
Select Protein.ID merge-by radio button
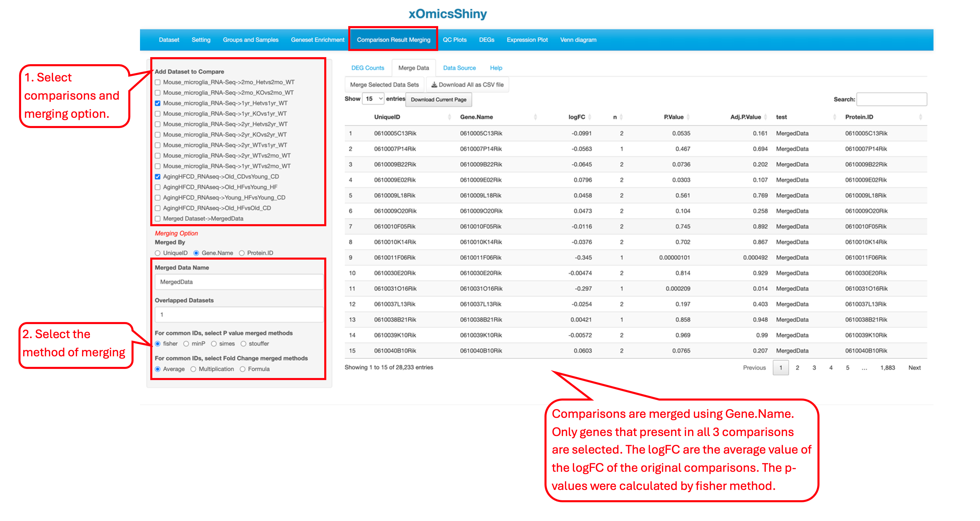pos(242,253)
